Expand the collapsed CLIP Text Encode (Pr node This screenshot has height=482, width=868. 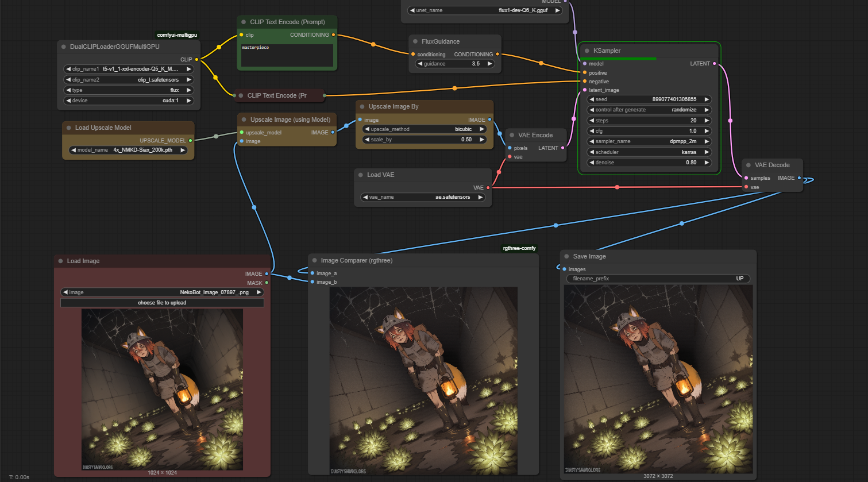click(241, 95)
